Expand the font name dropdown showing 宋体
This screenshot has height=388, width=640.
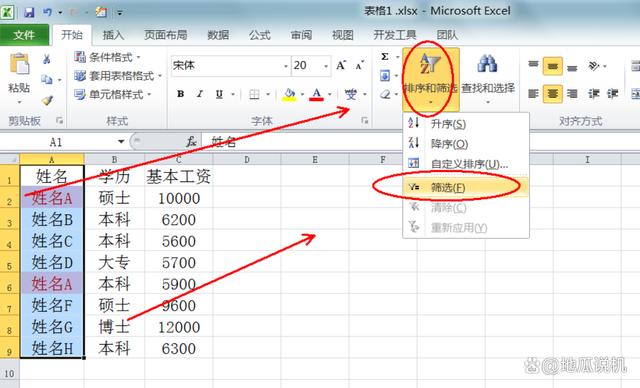click(285, 66)
